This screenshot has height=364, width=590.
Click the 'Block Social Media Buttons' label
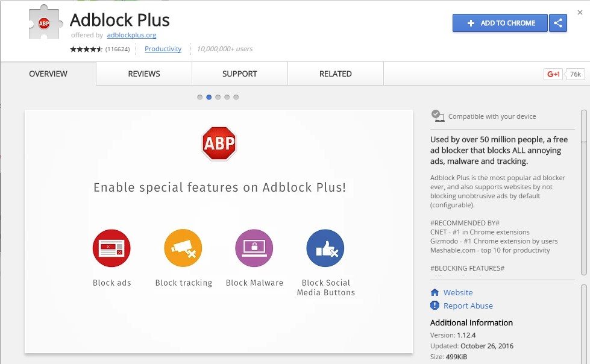tap(326, 287)
